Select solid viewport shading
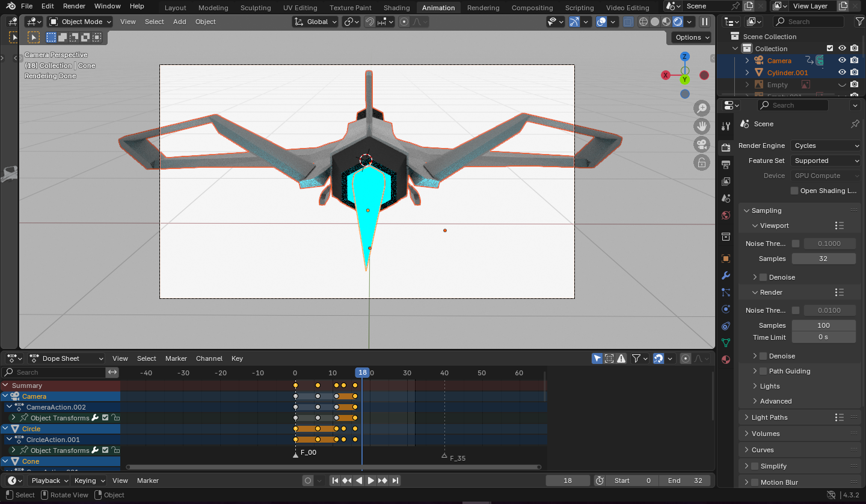 tap(655, 22)
